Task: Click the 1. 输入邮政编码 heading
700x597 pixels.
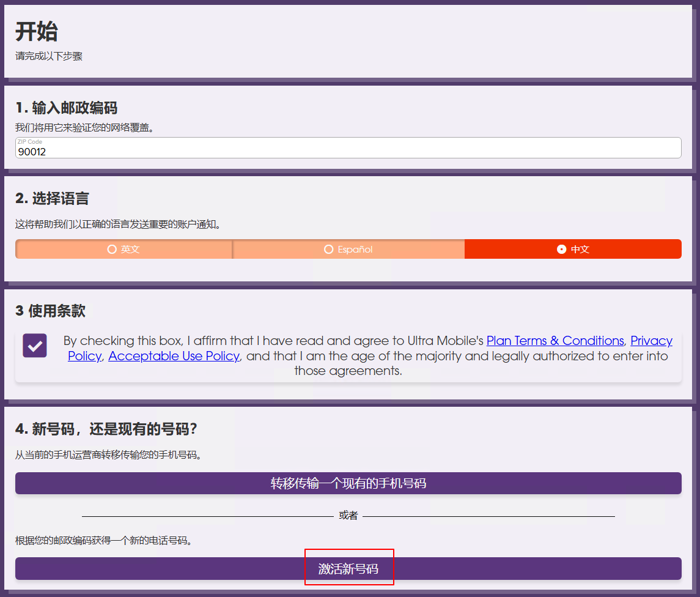Action: coord(66,108)
